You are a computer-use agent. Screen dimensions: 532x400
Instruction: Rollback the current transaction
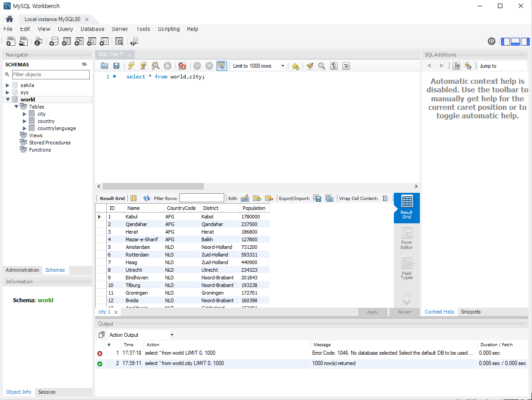coord(209,66)
